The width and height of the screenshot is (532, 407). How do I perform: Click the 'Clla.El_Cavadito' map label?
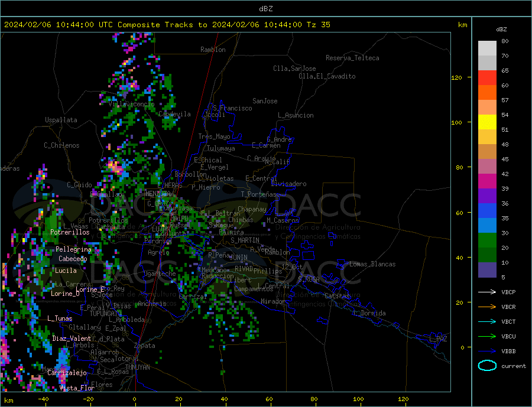click(327, 76)
